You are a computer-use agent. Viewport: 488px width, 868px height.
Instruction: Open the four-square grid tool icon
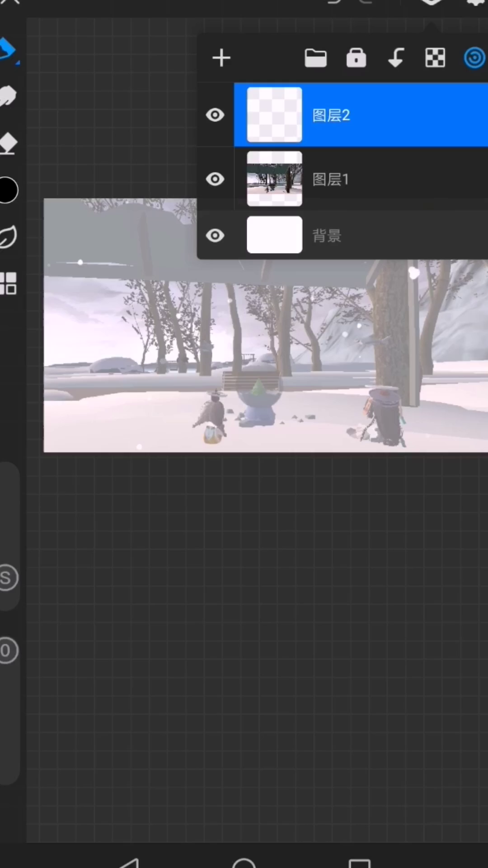(8, 283)
